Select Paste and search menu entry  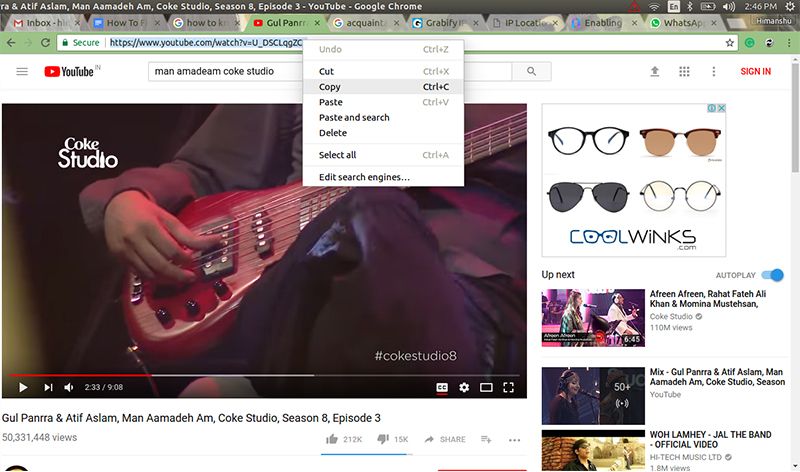click(383, 117)
